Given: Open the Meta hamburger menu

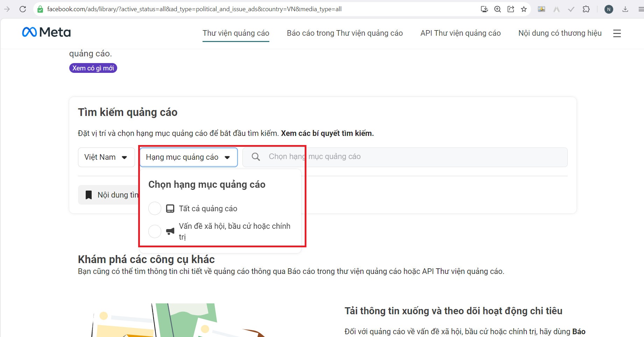Looking at the screenshot, I should point(617,33).
